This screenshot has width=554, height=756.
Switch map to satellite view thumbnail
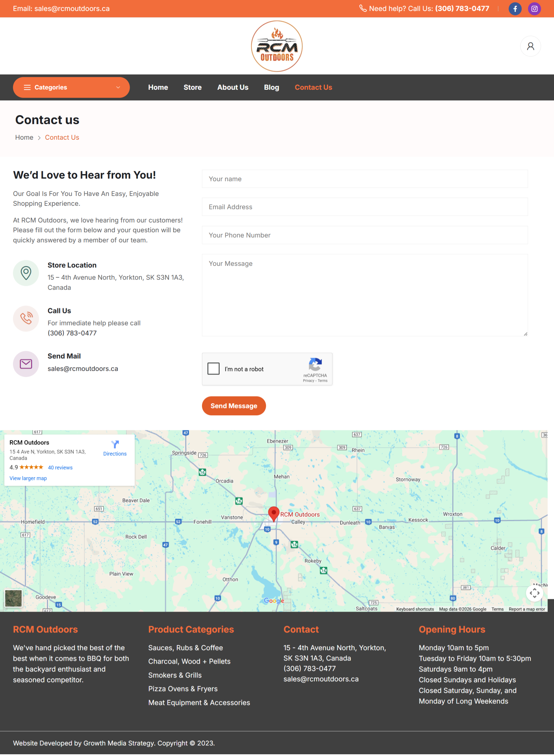(x=13, y=598)
